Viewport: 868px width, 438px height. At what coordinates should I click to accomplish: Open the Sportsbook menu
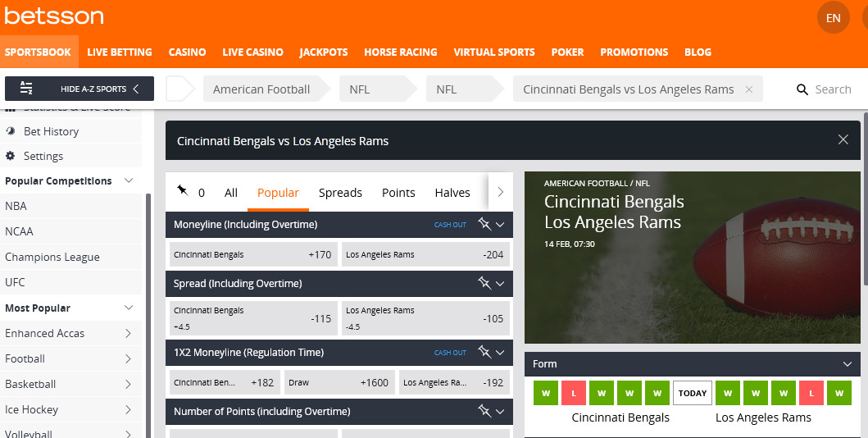point(39,52)
